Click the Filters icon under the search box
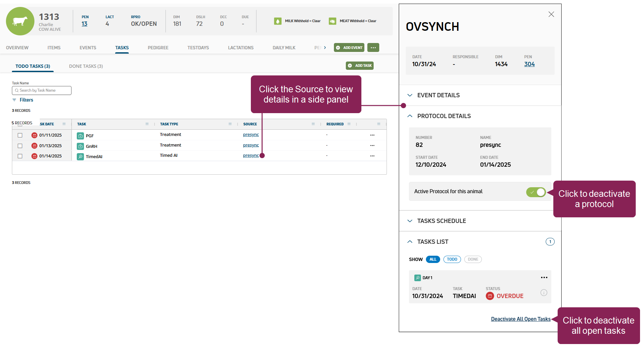The image size is (644, 348). pos(14,100)
